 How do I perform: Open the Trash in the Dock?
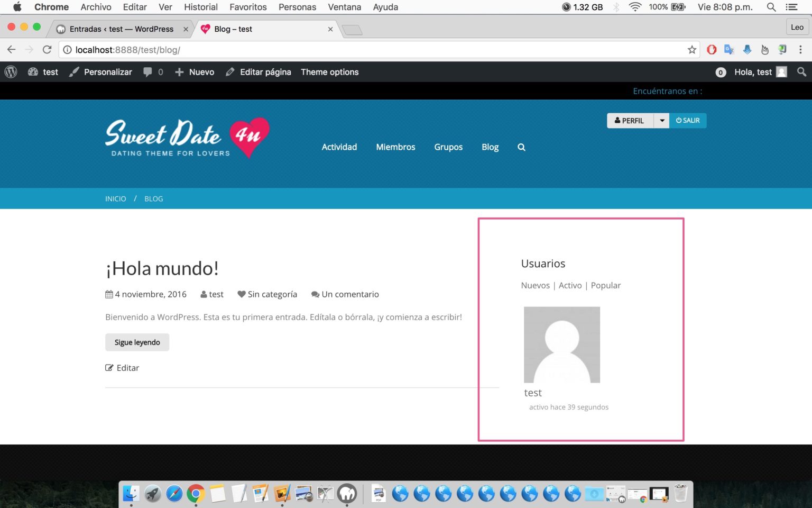click(x=681, y=493)
